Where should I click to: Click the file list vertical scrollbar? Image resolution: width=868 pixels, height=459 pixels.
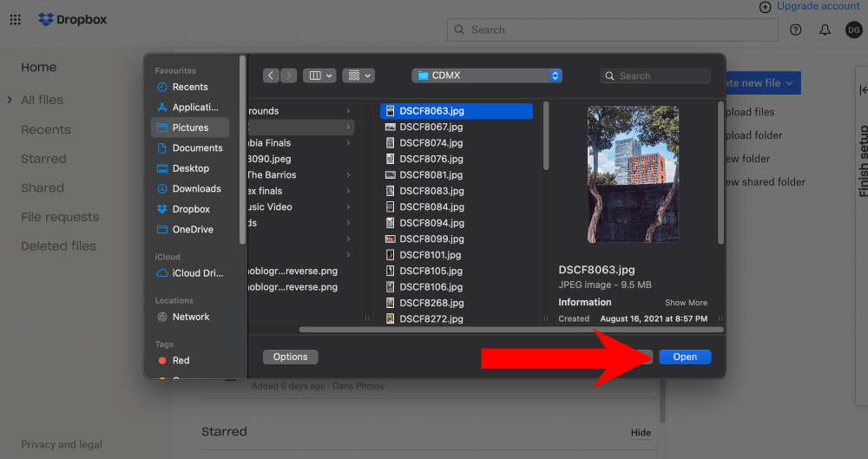click(x=546, y=135)
